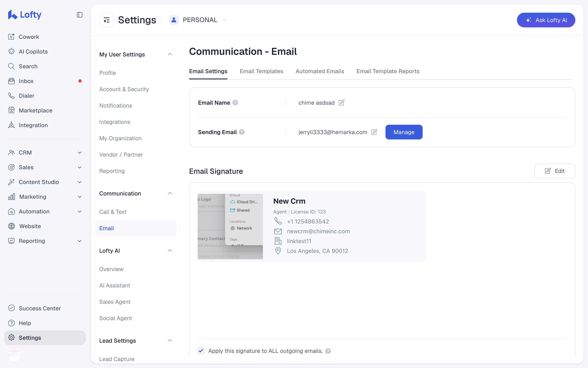Show signature checkbox help icon
The height and width of the screenshot is (368, 588).
tap(328, 351)
